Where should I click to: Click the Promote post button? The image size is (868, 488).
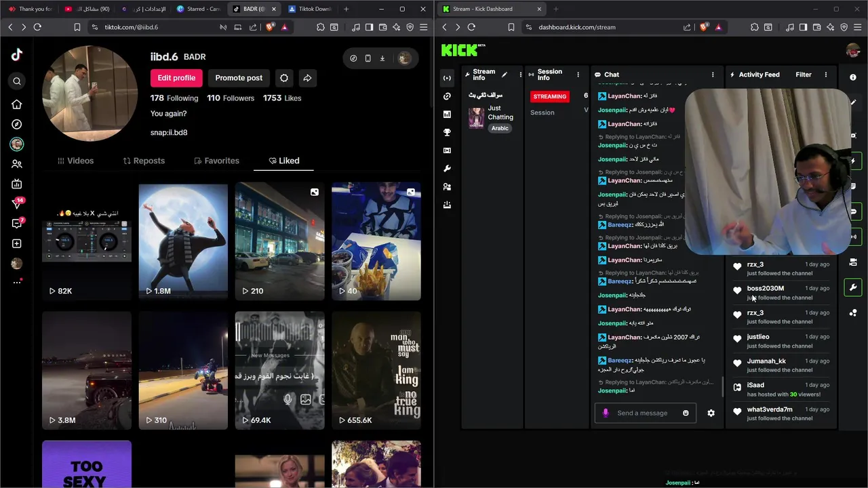coord(239,78)
